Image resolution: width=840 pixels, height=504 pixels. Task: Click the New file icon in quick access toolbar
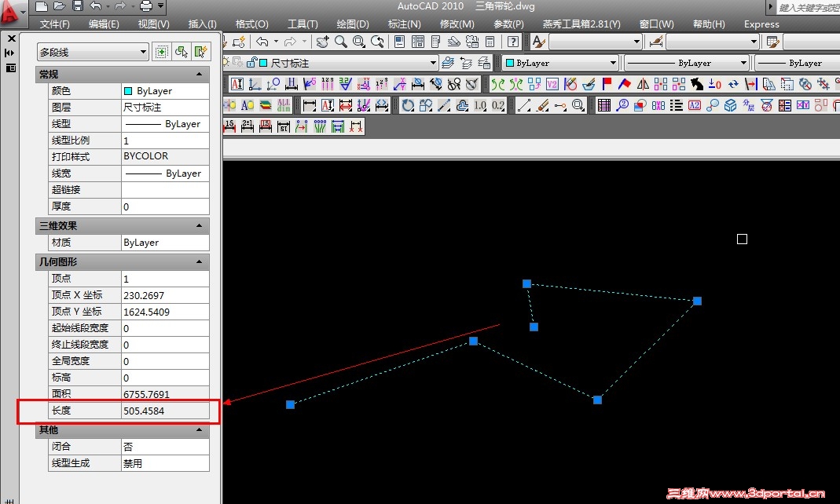coord(42,6)
